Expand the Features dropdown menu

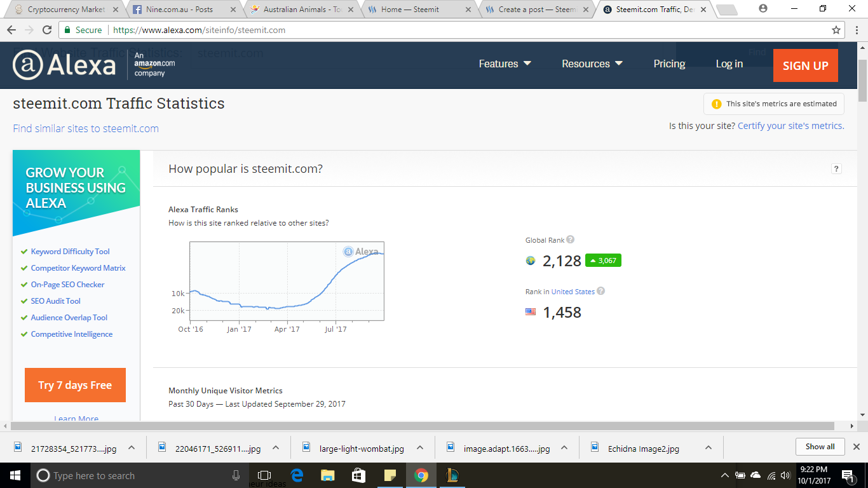505,64
